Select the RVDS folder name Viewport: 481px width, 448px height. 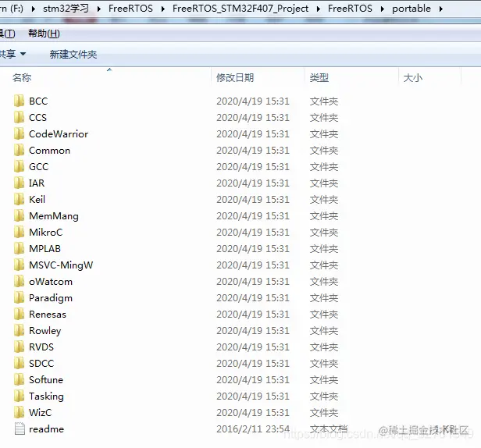[x=41, y=347]
